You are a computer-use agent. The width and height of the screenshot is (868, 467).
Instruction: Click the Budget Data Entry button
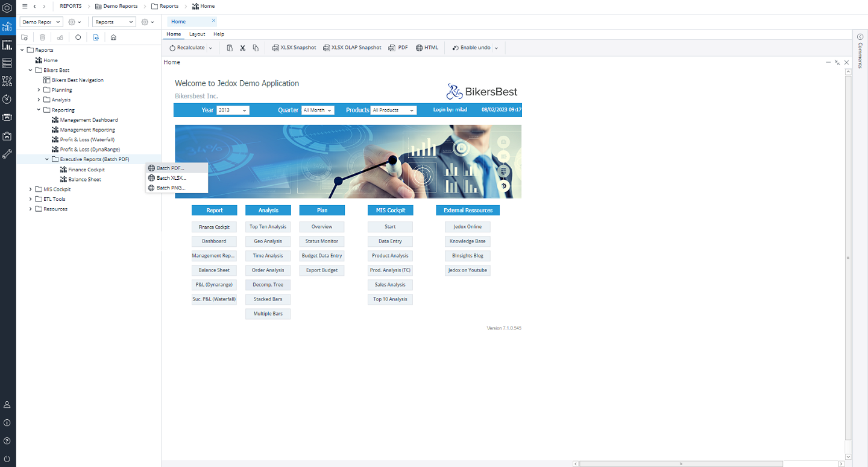pyautogui.click(x=322, y=256)
